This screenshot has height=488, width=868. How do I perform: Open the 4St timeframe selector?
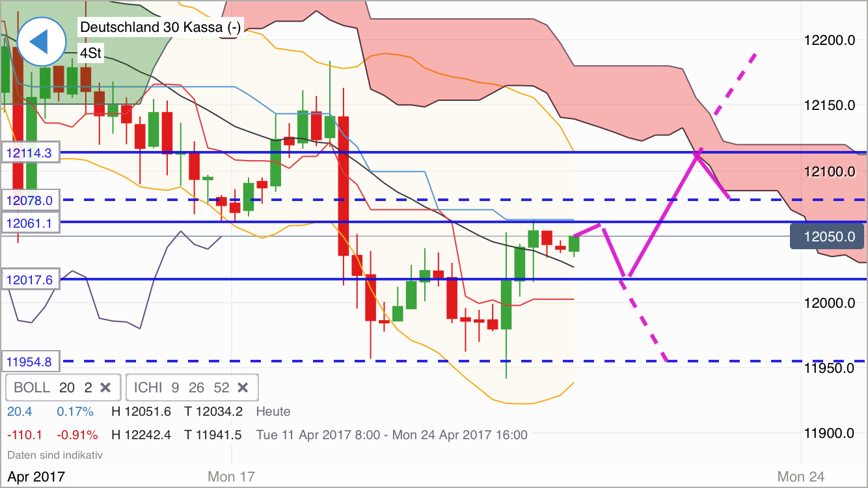point(90,54)
